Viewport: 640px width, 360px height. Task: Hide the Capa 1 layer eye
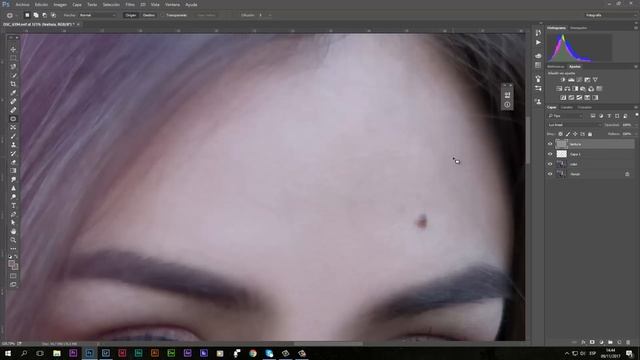pyautogui.click(x=550, y=154)
